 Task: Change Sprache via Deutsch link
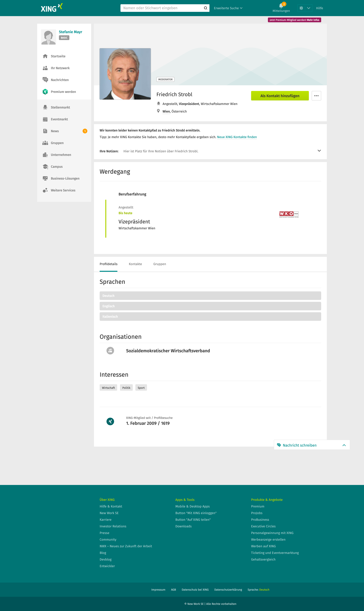(x=264, y=590)
